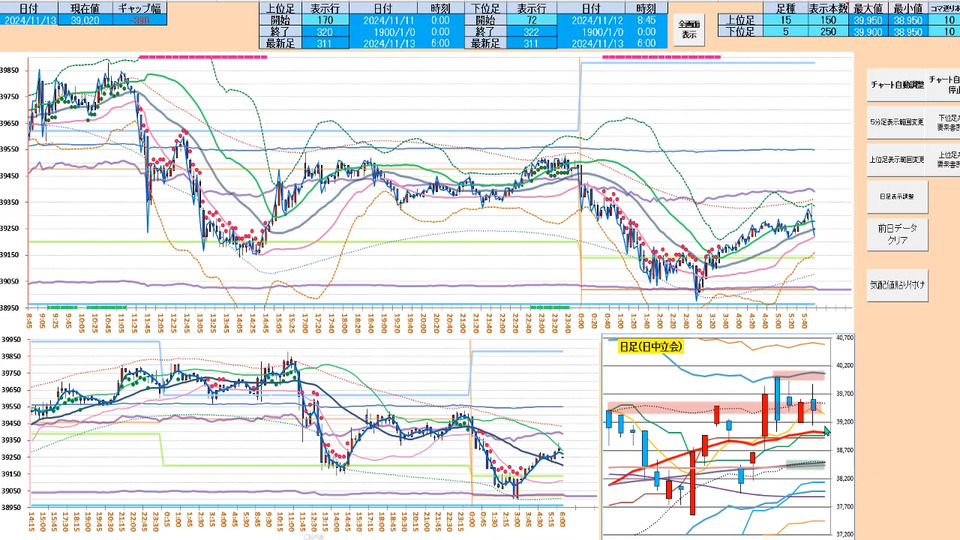
Task: Select 下位足 終了 表示行 value 322
Action: [531, 32]
